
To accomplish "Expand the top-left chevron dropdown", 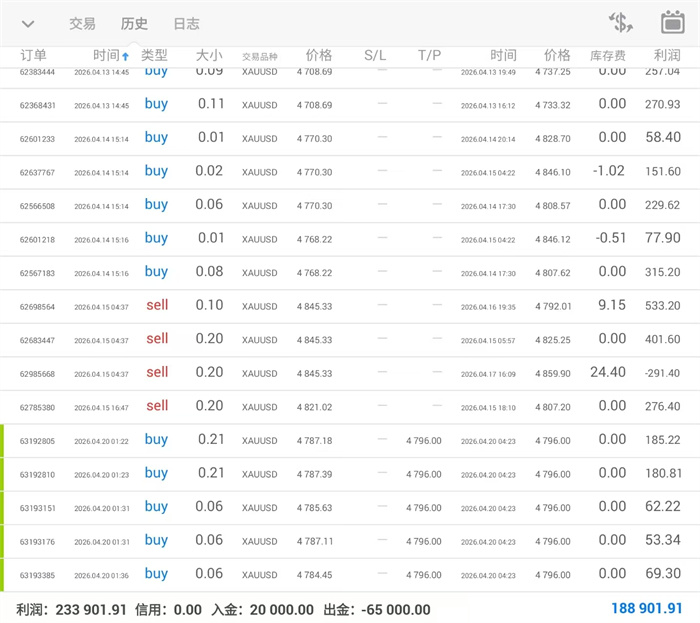I will click(x=28, y=24).
